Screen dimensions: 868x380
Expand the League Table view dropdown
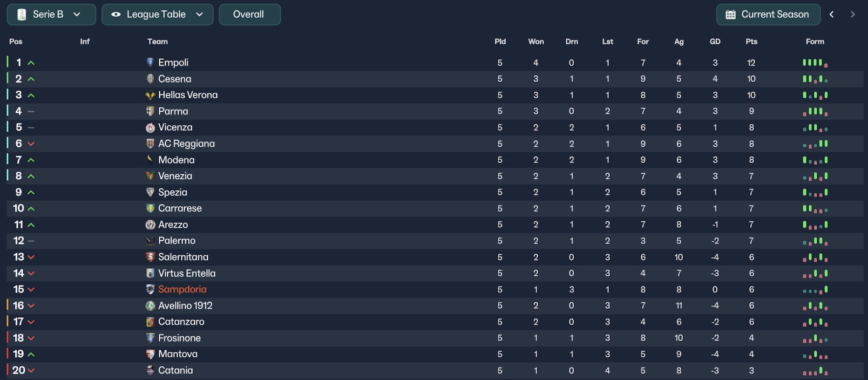pyautogui.click(x=200, y=15)
